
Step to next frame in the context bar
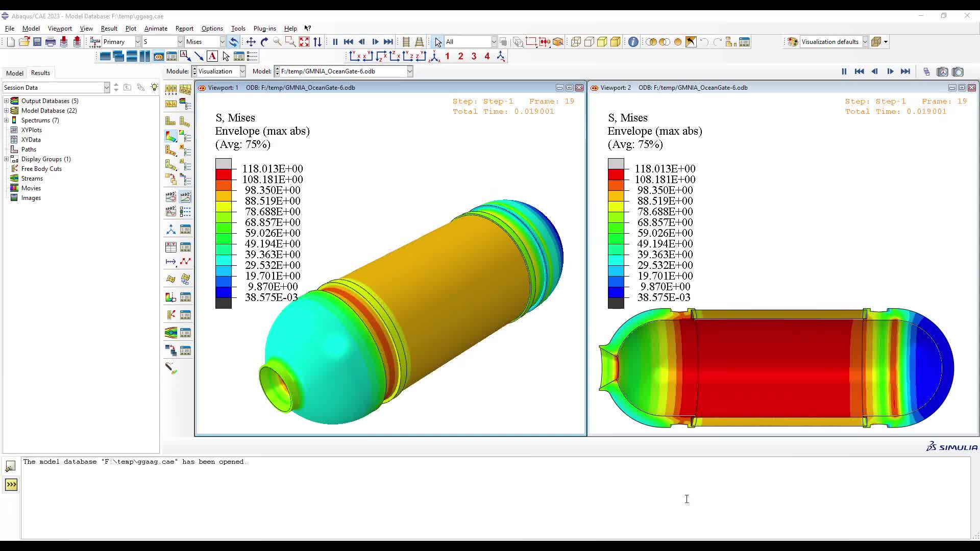890,71
